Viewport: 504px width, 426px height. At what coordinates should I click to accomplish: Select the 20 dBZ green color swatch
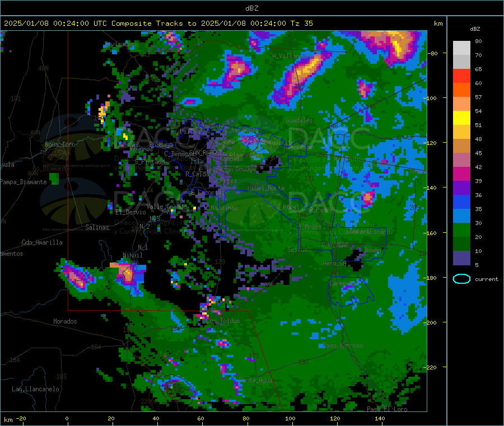tap(461, 230)
